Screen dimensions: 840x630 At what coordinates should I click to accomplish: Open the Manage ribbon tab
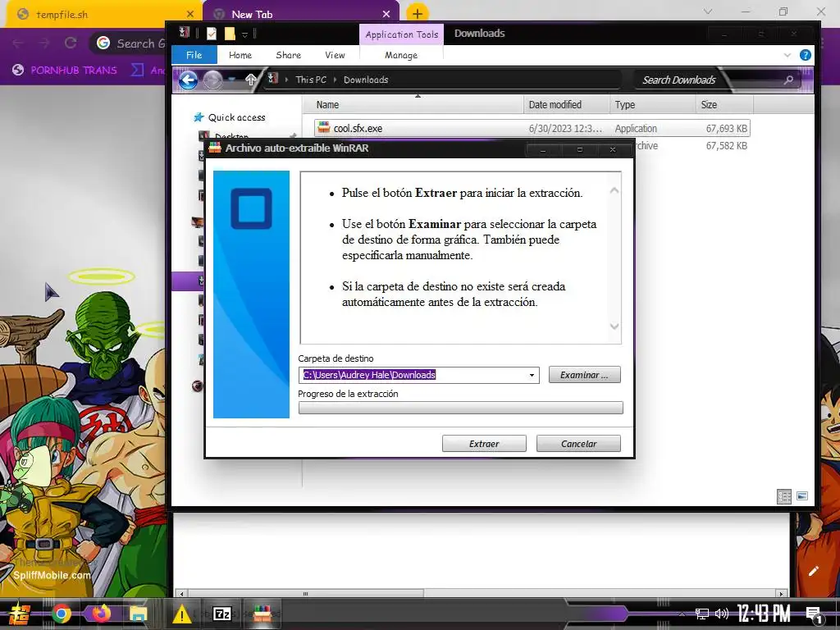pyautogui.click(x=400, y=55)
